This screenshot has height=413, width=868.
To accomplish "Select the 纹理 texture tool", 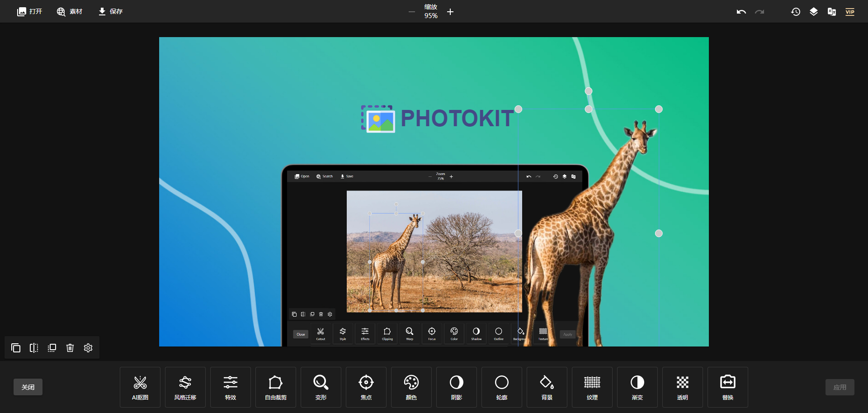I will pyautogui.click(x=592, y=387).
